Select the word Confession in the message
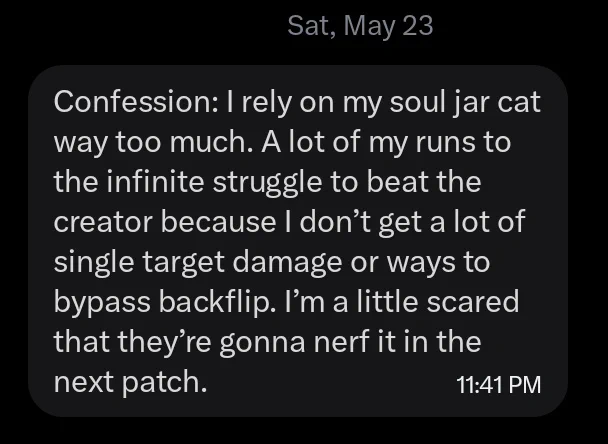 click(x=133, y=102)
